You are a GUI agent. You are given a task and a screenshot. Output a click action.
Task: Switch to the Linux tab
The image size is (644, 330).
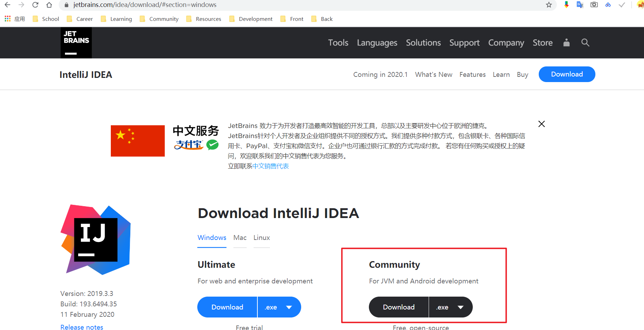pos(262,238)
